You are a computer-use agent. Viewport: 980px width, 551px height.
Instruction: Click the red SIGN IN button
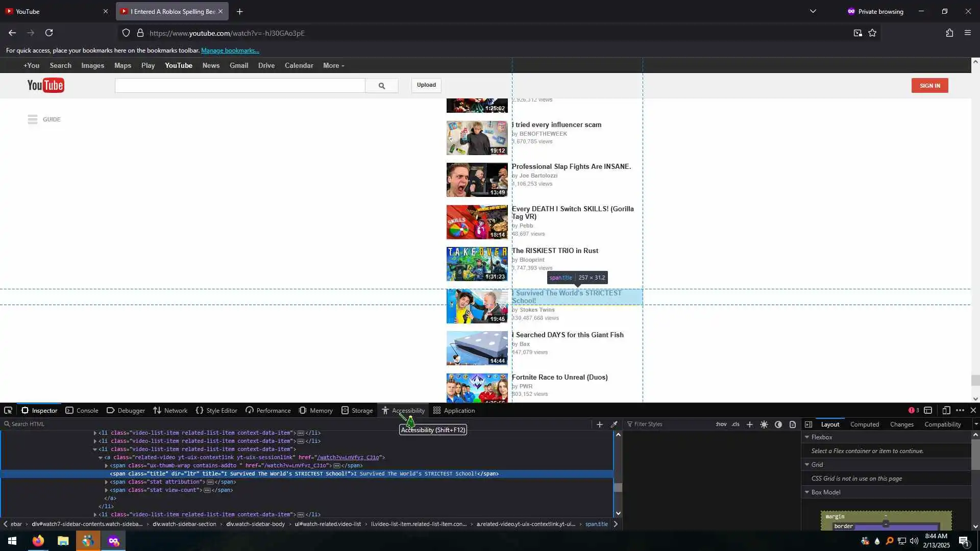[929, 86]
